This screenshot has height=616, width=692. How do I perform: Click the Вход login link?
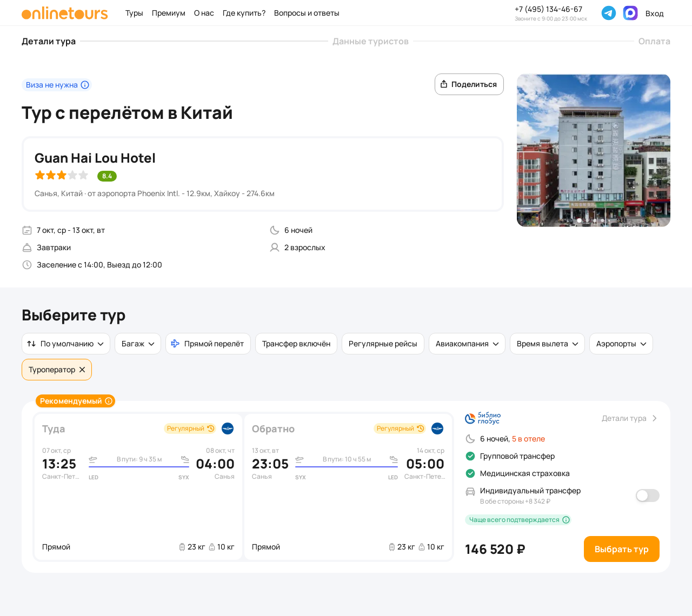tap(654, 14)
